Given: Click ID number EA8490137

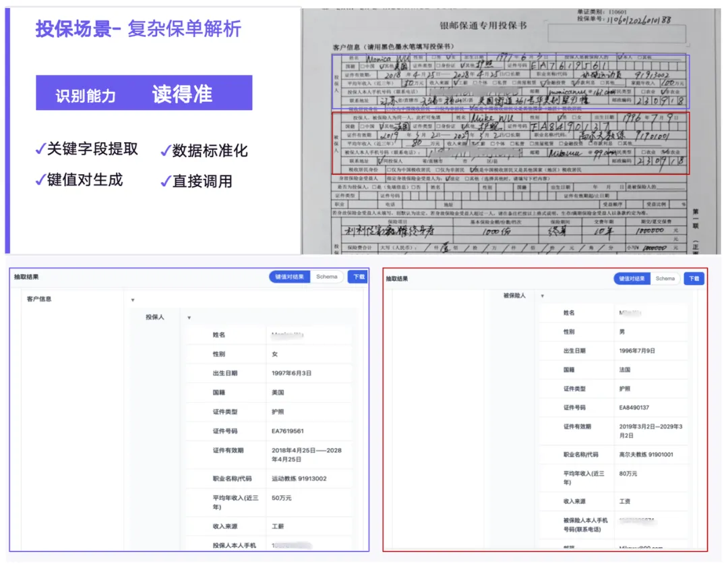Looking at the screenshot, I should click(634, 407).
